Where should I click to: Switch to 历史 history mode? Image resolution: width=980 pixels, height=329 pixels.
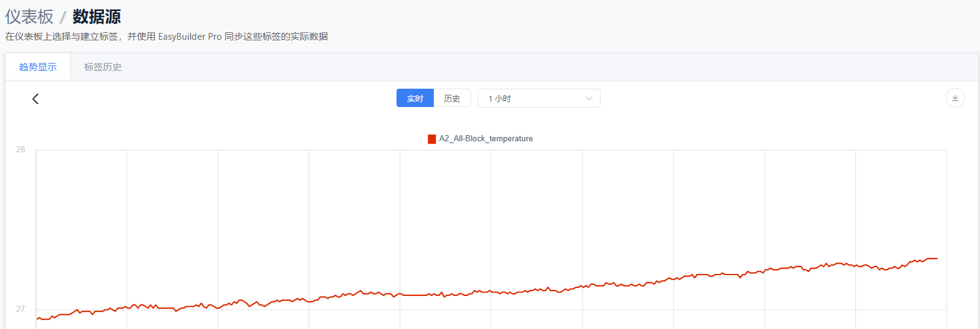[452, 98]
